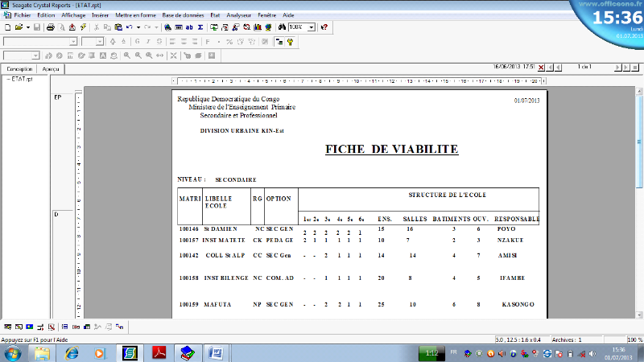Open the Fichier menu
Screen dimensions: 644x362
click(x=23, y=15)
